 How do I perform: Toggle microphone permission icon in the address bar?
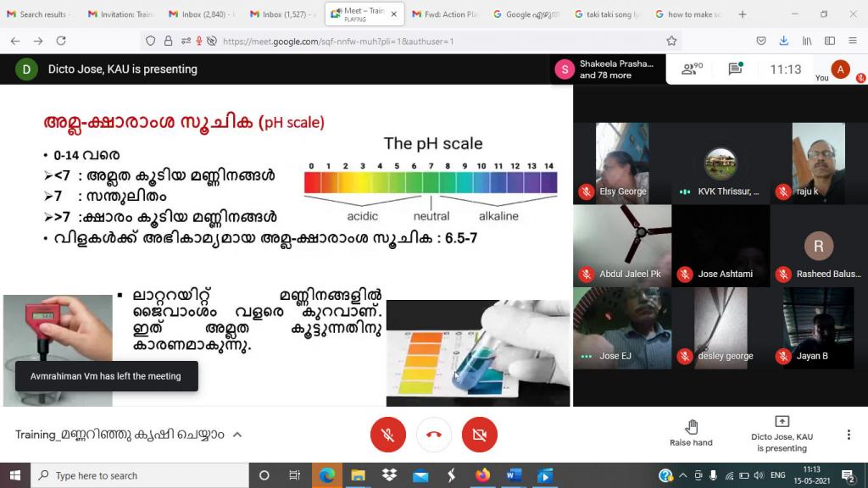pos(198,41)
